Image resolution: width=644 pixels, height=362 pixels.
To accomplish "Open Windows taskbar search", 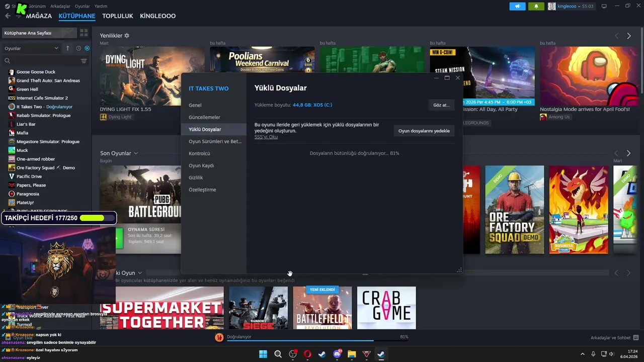I will (278, 354).
